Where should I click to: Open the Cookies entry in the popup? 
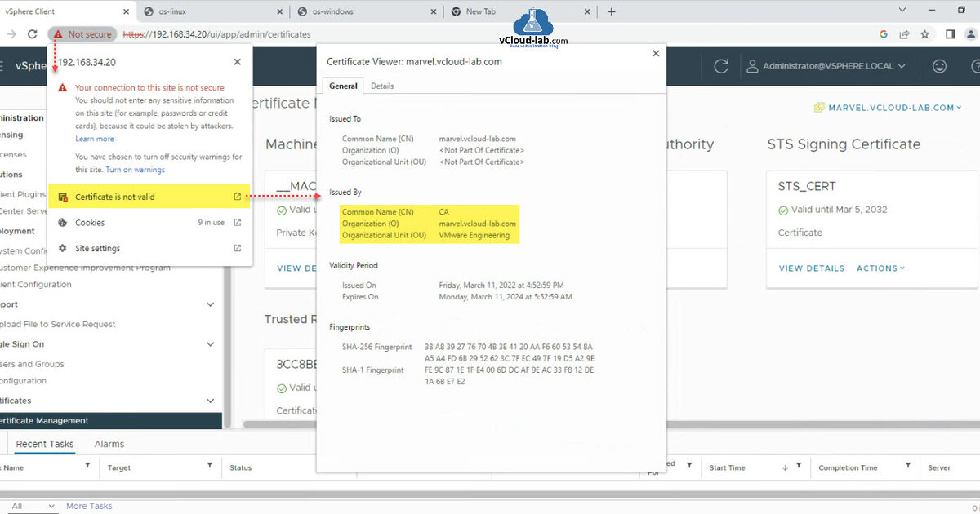[149, 223]
